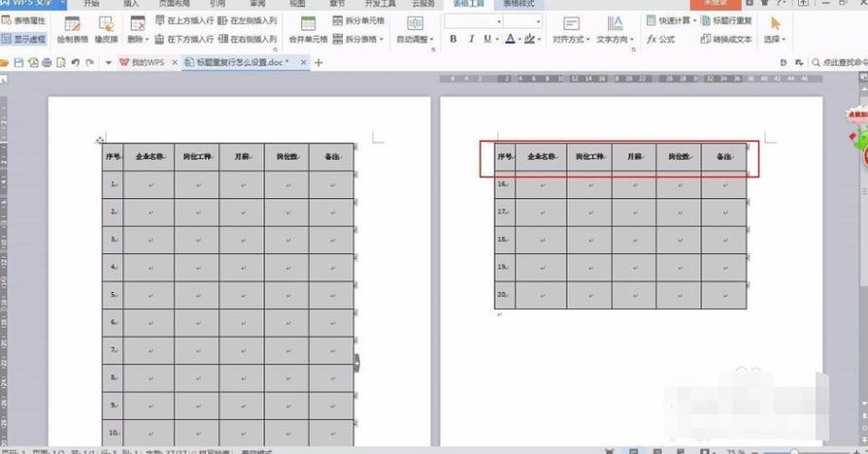
Task: Click the red login button in title bar
Action: click(716, 4)
